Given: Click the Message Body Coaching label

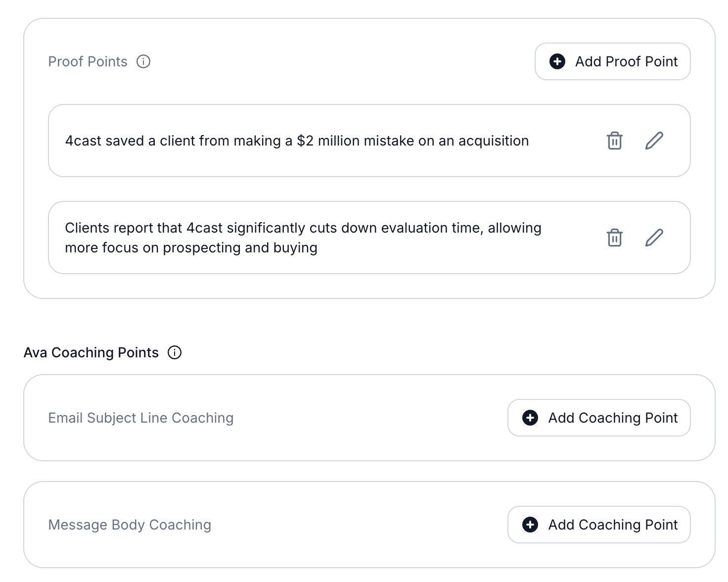Looking at the screenshot, I should (x=130, y=525).
